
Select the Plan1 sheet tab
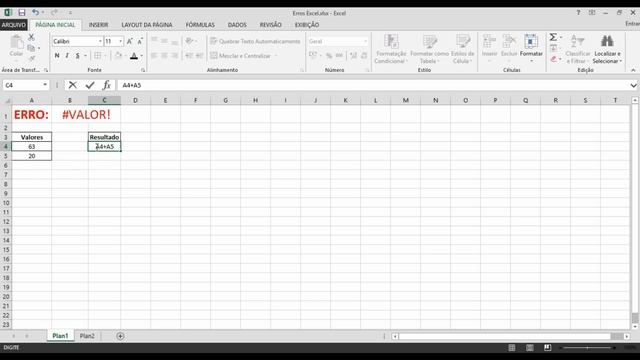[x=60, y=336]
